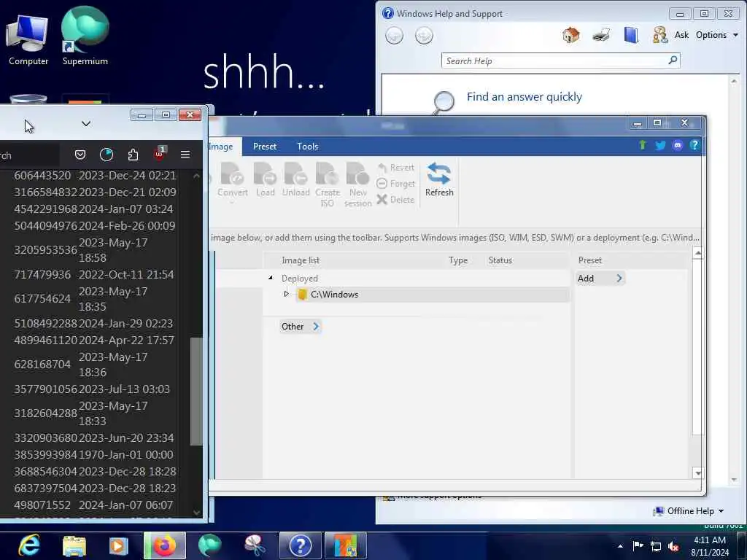This screenshot has width=747, height=560.
Task: Click the Back arrow in Help and Support
Action: click(x=394, y=35)
